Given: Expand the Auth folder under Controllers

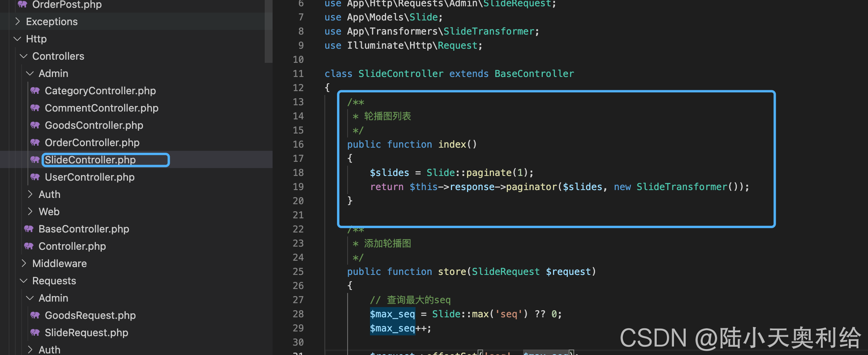Looking at the screenshot, I should click(30, 194).
